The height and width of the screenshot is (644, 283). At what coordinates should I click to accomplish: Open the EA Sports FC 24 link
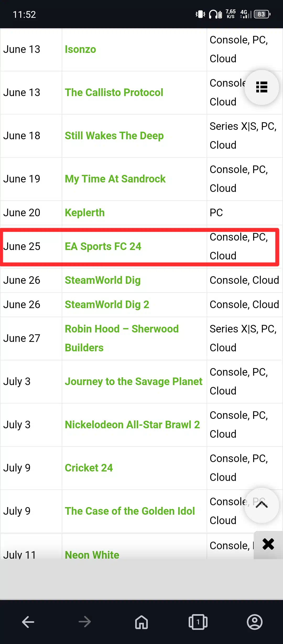(103, 247)
